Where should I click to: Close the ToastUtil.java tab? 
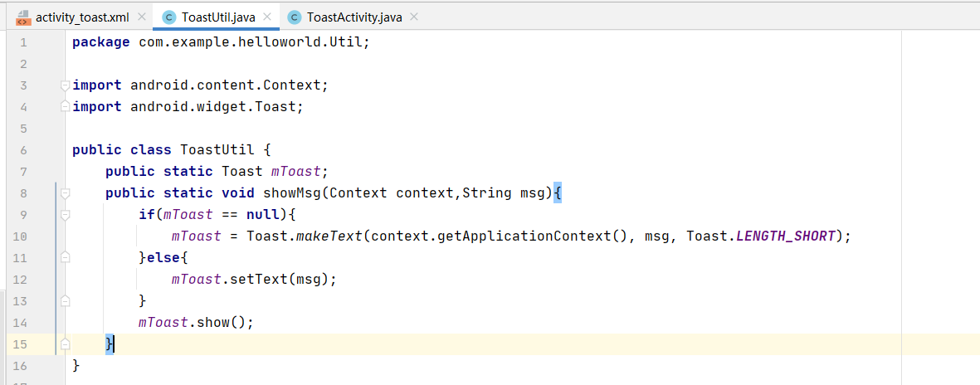coord(267,17)
